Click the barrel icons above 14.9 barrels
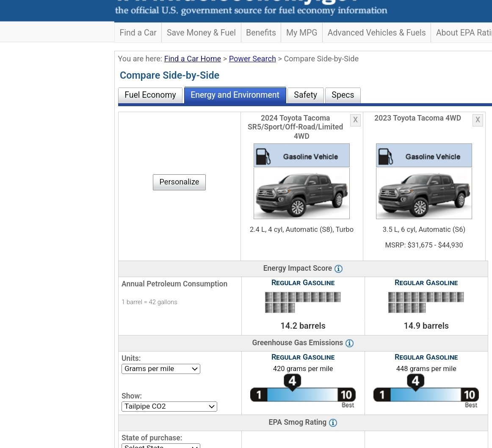This screenshot has height=448, width=492. point(426,302)
